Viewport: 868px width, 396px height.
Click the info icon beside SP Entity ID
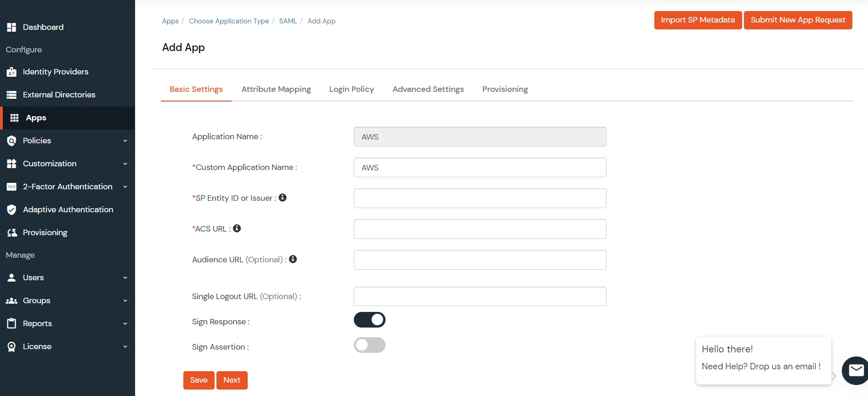click(283, 198)
